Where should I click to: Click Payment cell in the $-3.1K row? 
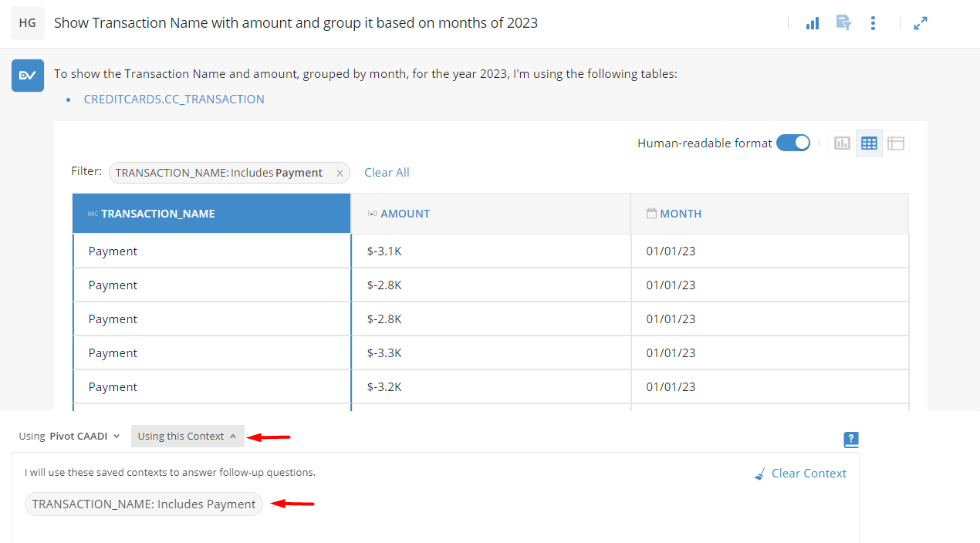(x=211, y=251)
